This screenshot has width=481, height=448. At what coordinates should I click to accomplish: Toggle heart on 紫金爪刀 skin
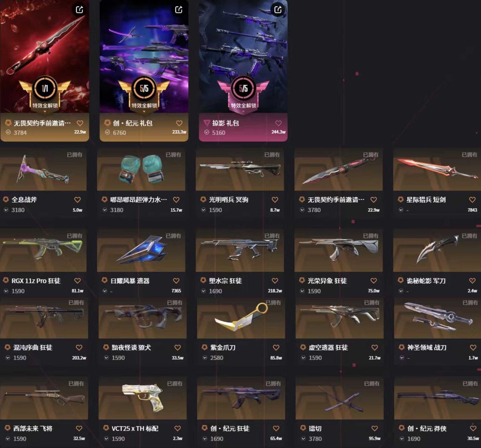276,347
